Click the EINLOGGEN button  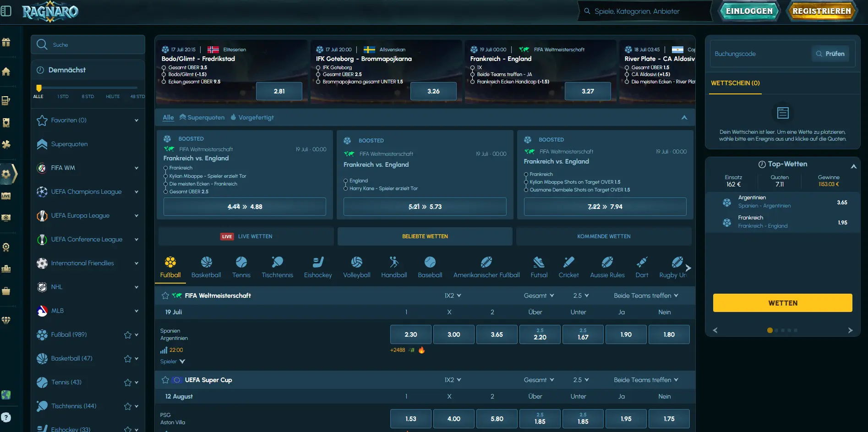pos(749,11)
